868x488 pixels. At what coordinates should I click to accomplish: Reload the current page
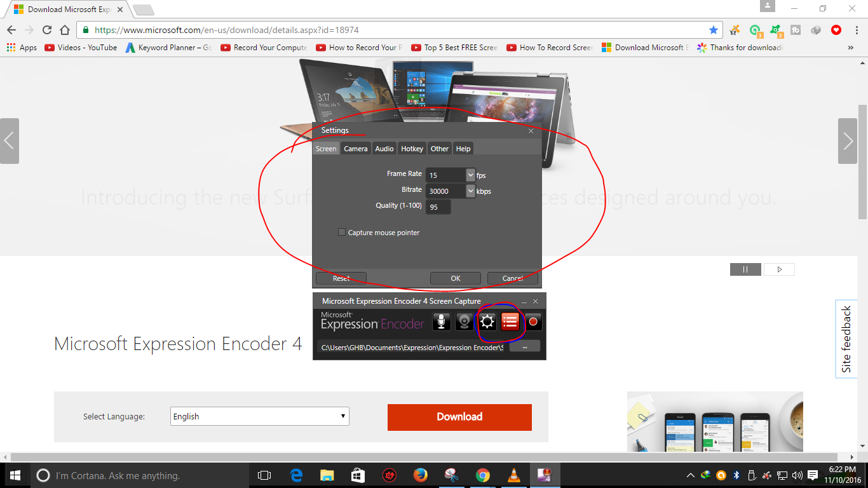pos(47,30)
